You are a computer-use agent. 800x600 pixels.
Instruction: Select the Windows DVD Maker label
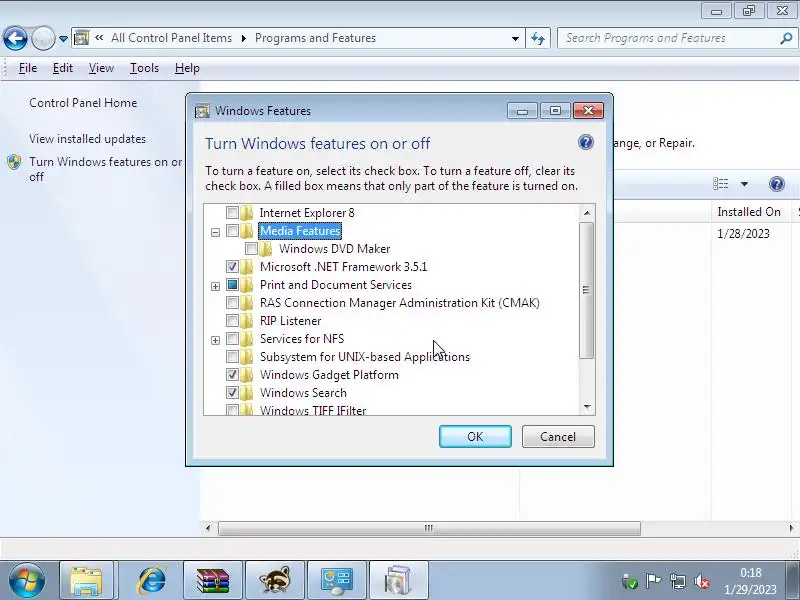point(335,249)
